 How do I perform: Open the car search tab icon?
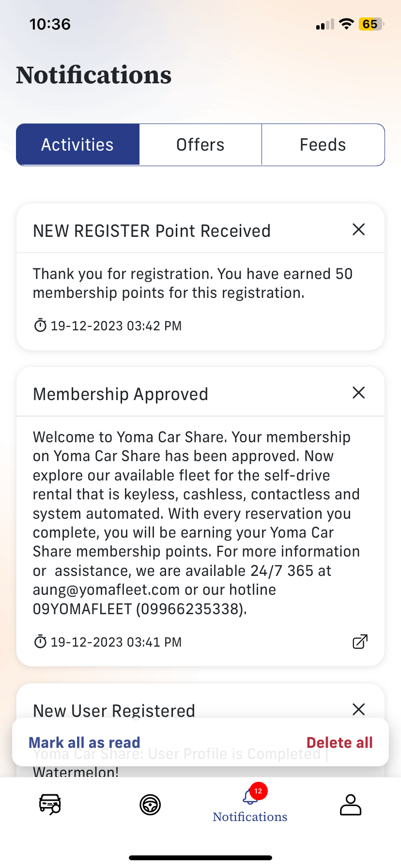tap(50, 805)
